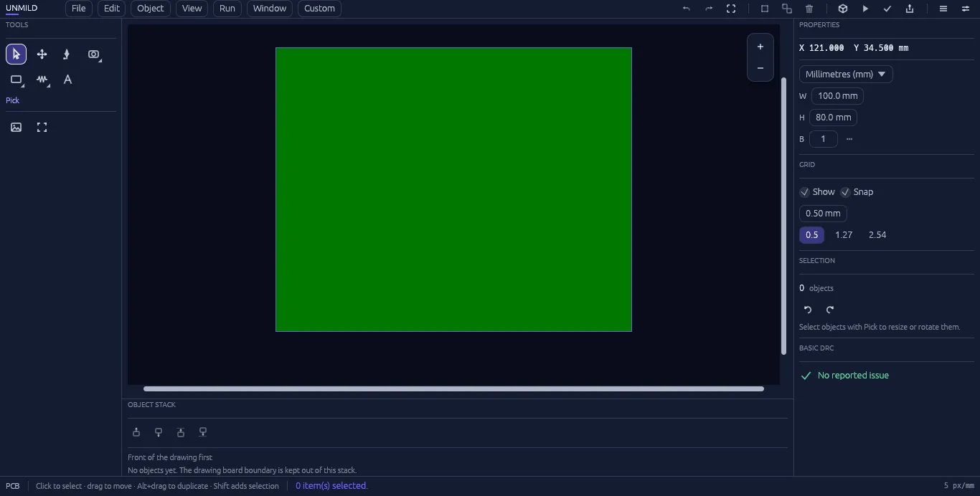
Task: Select the 2.54 grid preset
Action: (x=877, y=235)
